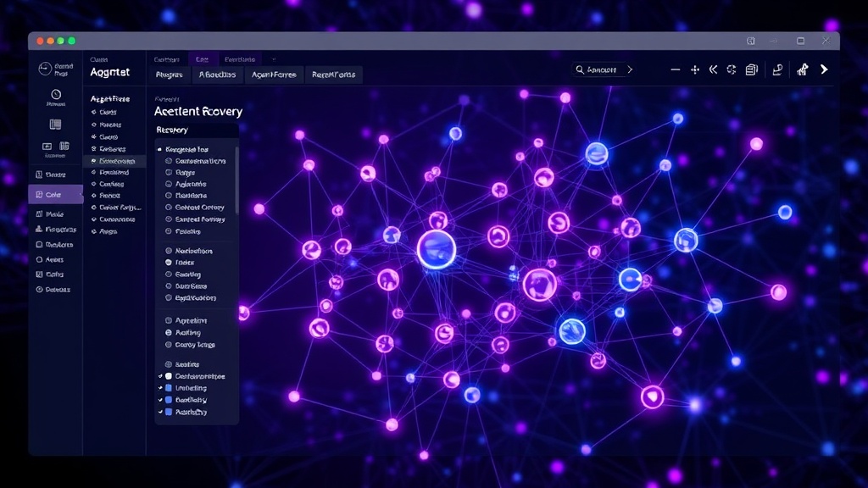Click the magnifier icon in search box
Image resolution: width=868 pixels, height=488 pixels.
pyautogui.click(x=580, y=69)
